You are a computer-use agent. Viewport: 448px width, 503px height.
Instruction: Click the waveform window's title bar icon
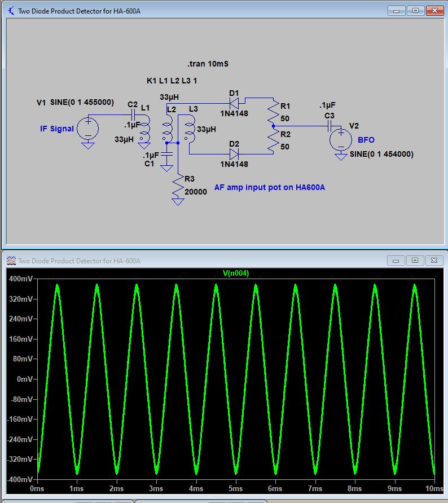point(11,261)
